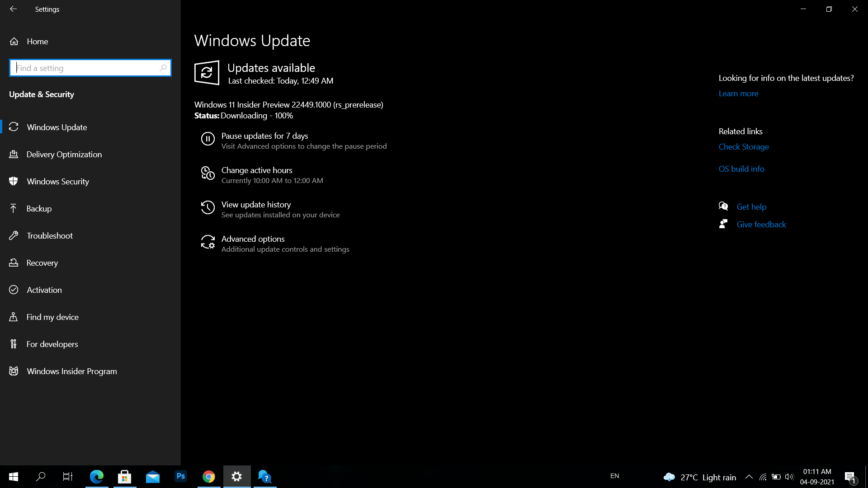Click the clock icon for active hours
Viewport: 868px width, 488px height.
208,173
